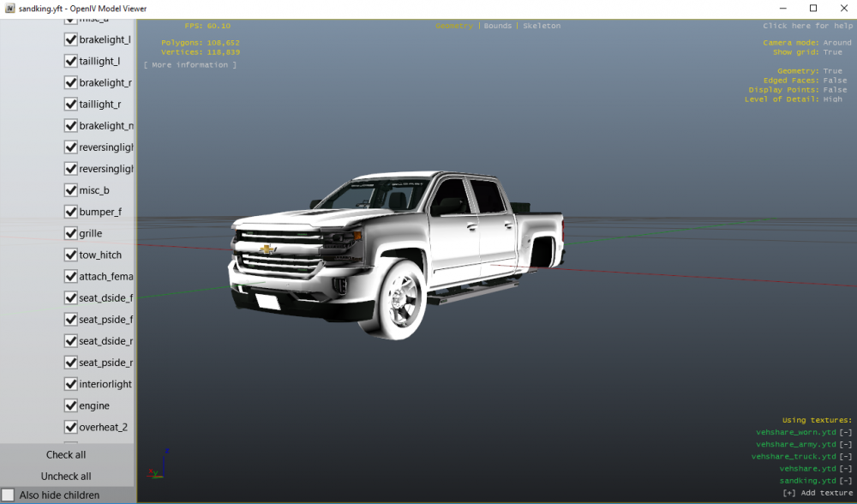Image resolution: width=857 pixels, height=504 pixels.
Task: Maximize the OpenIV Model Viewer window
Action: pos(813,9)
